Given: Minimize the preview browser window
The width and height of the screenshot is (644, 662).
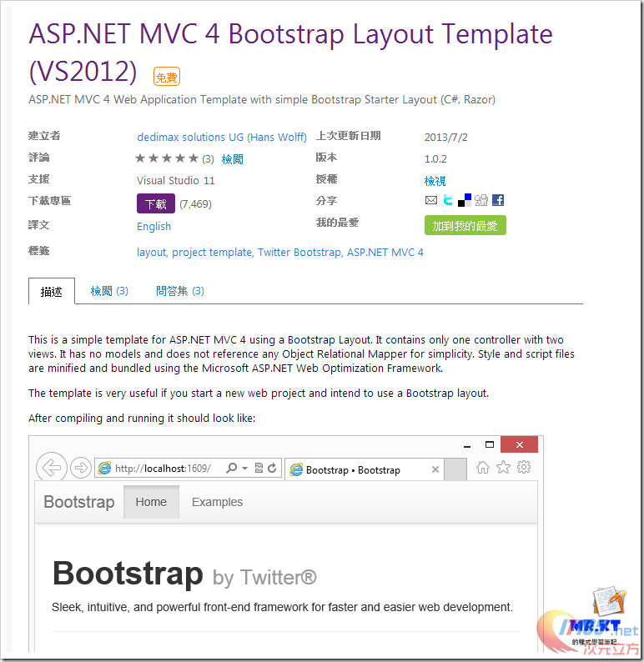Looking at the screenshot, I should pos(467,445).
